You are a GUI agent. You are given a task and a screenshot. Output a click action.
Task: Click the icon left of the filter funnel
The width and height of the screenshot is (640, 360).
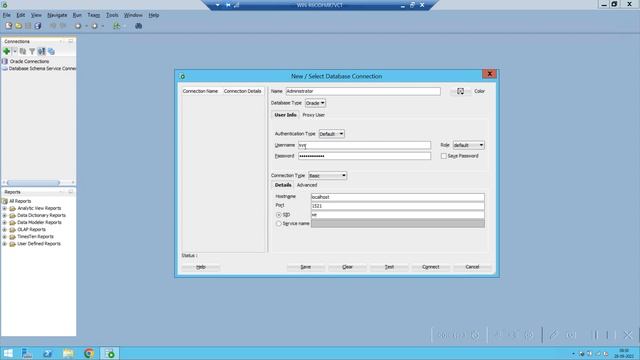[x=23, y=51]
